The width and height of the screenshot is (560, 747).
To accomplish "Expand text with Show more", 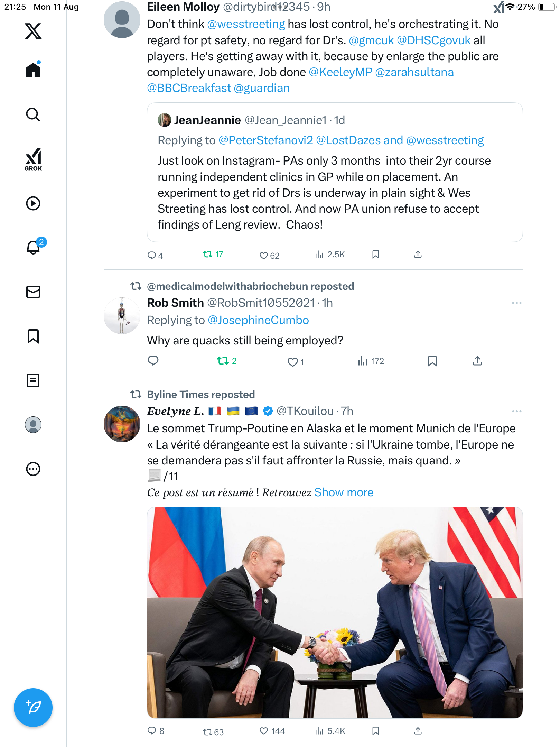I will tap(344, 492).
